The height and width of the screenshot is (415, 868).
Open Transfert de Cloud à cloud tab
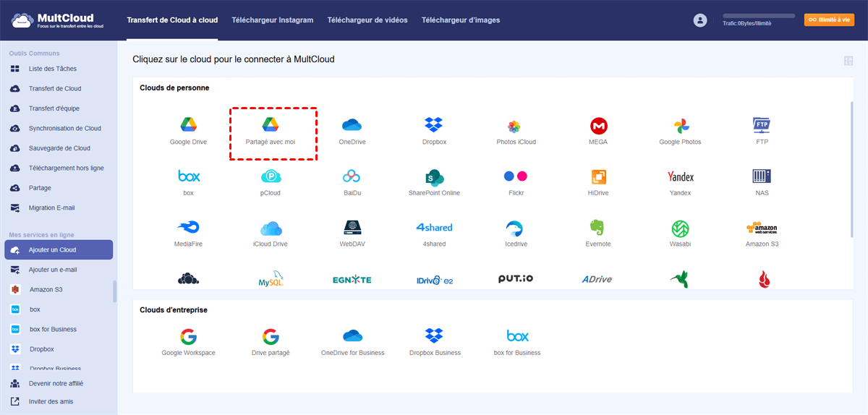pos(172,20)
